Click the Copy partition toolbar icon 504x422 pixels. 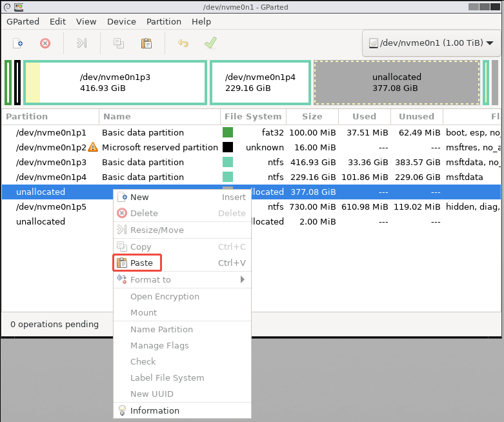pyautogui.click(x=119, y=43)
